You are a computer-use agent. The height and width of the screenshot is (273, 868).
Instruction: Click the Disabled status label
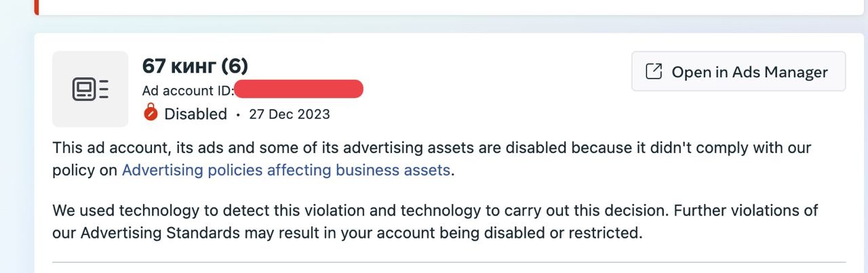point(195,114)
